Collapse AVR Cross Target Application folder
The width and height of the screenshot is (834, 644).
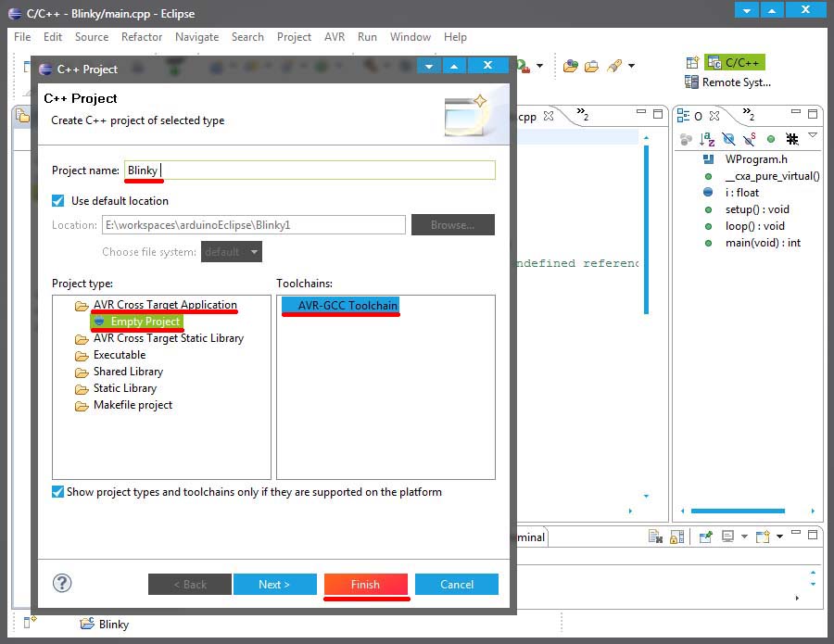pyautogui.click(x=165, y=305)
